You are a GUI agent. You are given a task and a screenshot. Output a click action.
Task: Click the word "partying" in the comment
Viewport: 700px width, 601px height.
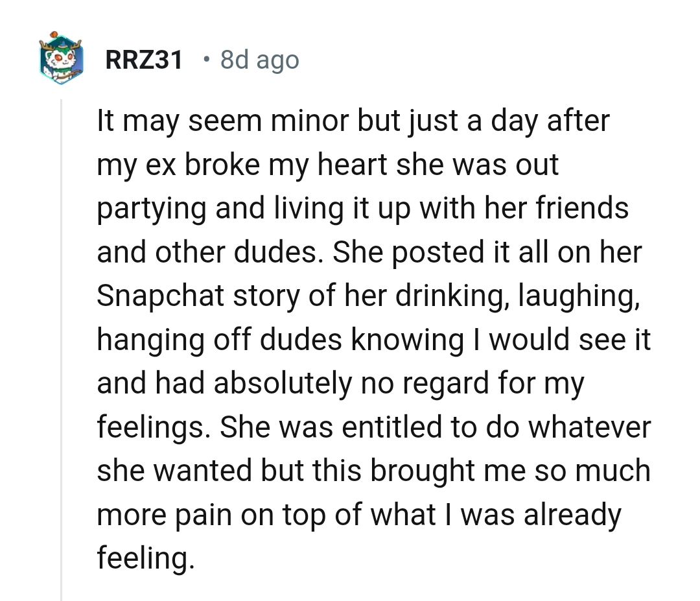pos(151,209)
